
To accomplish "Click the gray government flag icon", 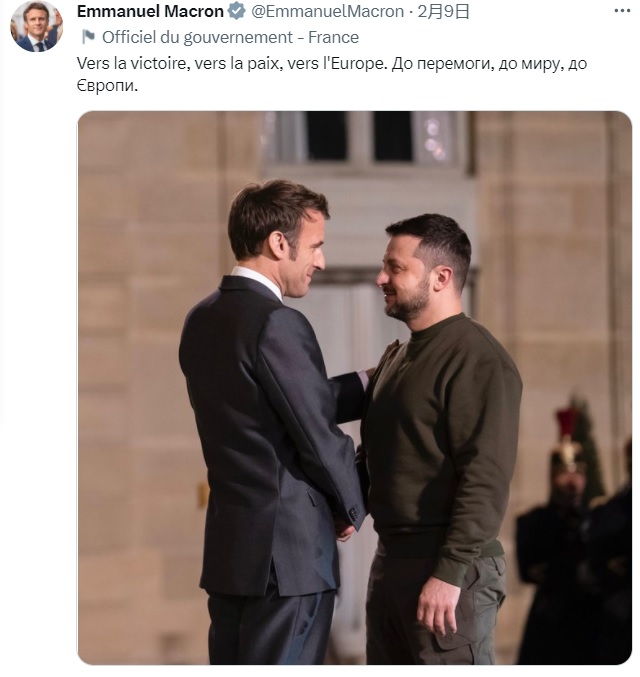I will point(88,37).
